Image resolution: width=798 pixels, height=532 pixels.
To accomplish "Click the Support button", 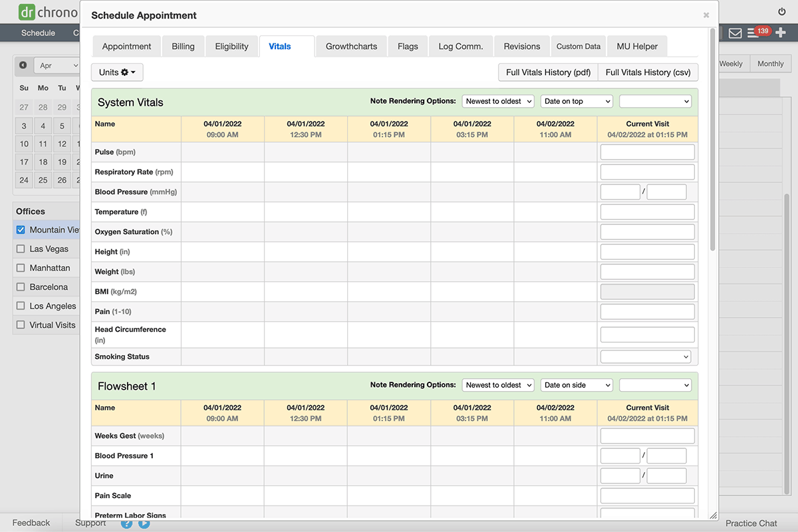I will pyautogui.click(x=90, y=523).
